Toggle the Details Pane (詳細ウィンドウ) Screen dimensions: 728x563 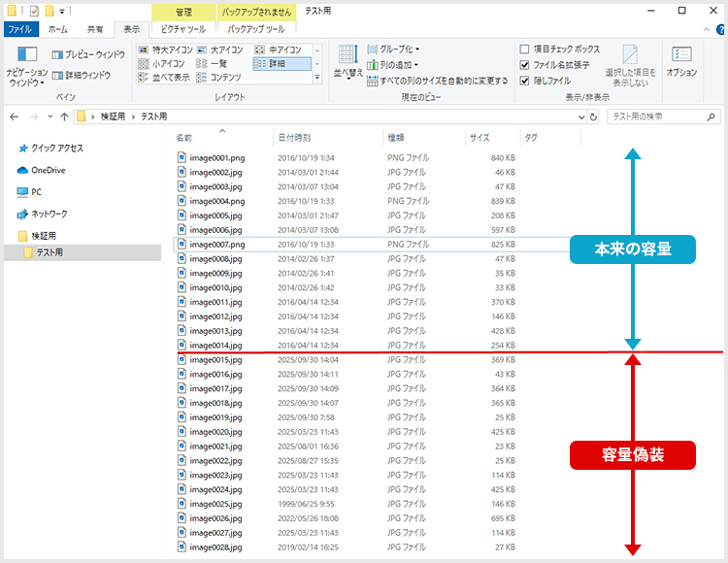click(x=82, y=75)
